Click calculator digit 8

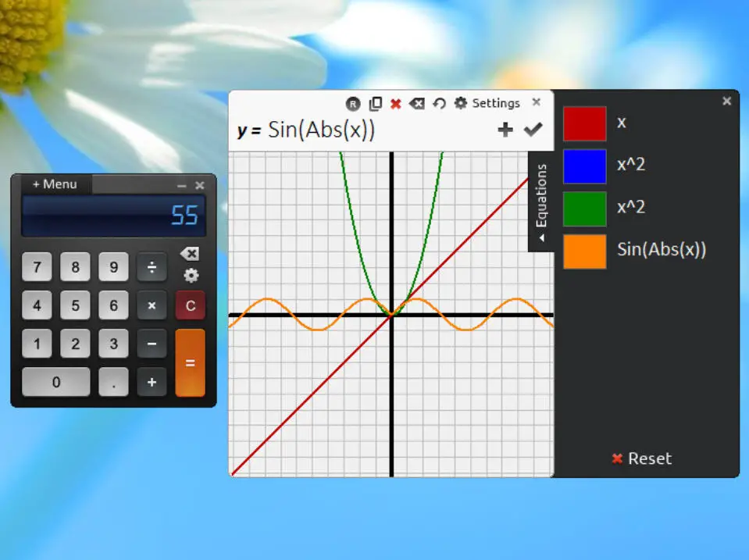click(x=75, y=266)
